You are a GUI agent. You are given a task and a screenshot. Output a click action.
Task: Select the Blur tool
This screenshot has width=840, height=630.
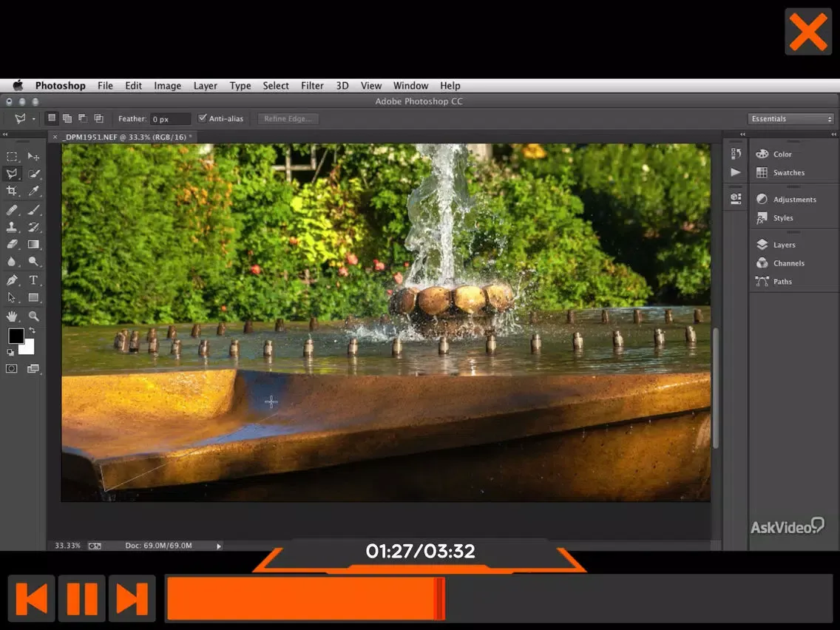point(12,262)
